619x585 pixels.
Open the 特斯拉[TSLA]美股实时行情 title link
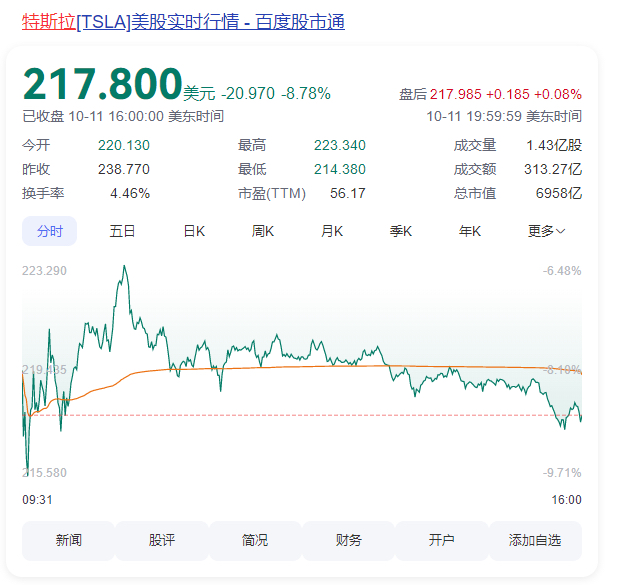pyautogui.click(x=183, y=21)
